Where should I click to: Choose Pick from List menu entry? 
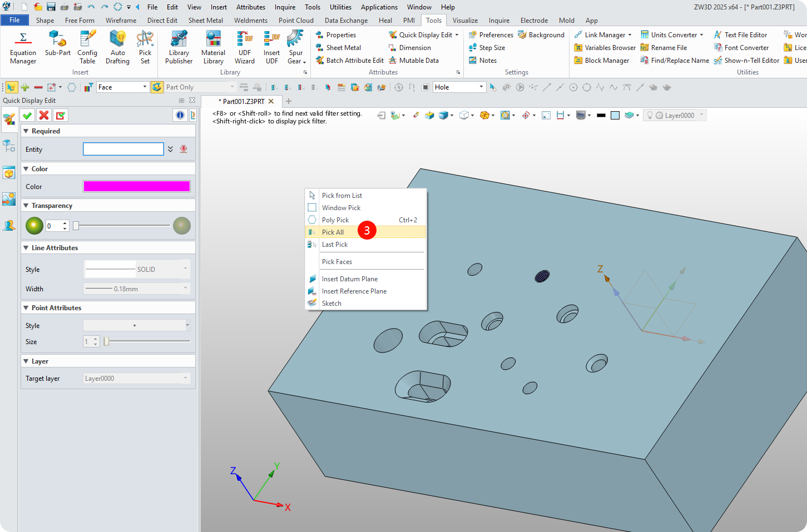[365, 195]
